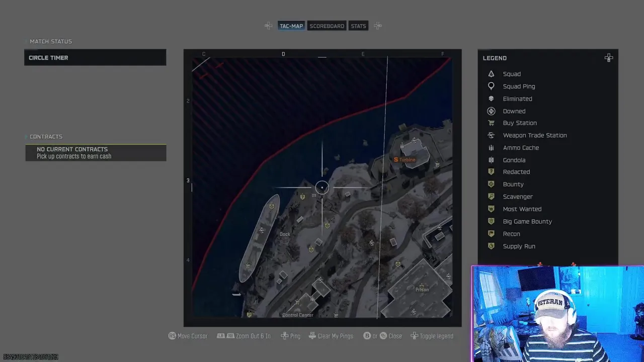This screenshot has width=644, height=362.
Task: Click the Squad triangle legend icon
Action: pos(491,74)
